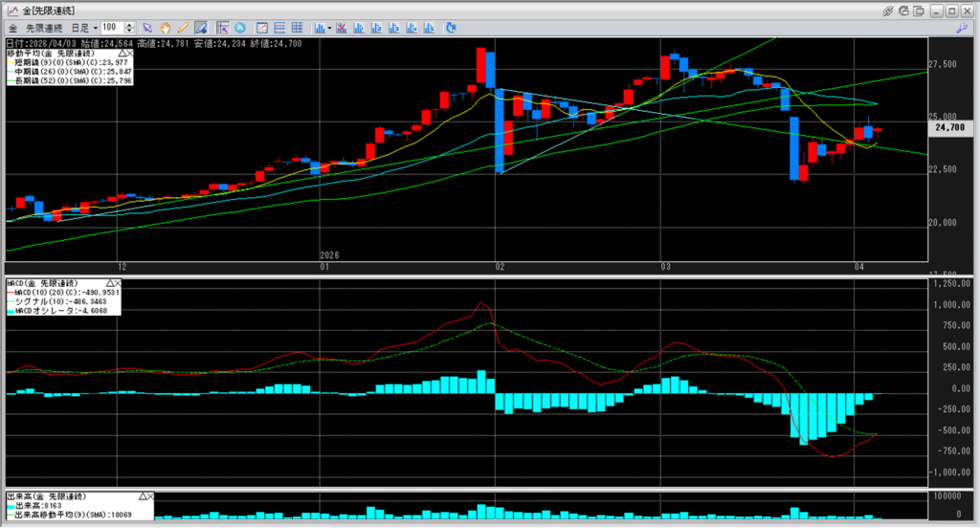This screenshot has width=980, height=528.
Task: Click the trendline drawing tool icon
Action: click(x=200, y=28)
